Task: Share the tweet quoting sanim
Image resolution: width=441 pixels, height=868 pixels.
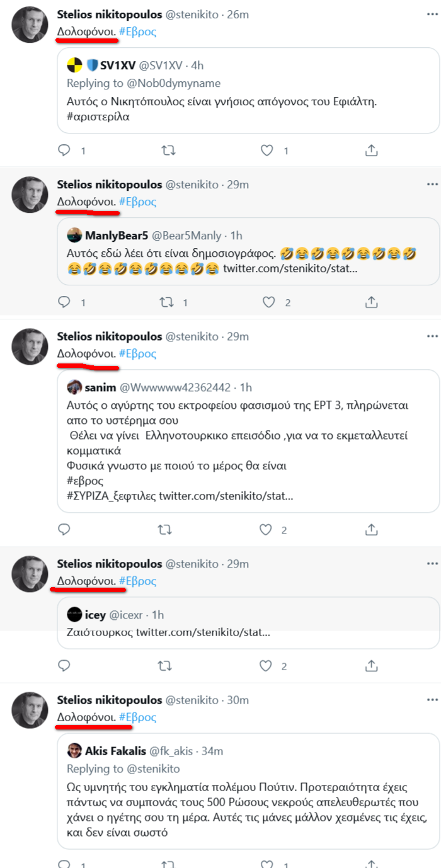Action: (372, 530)
